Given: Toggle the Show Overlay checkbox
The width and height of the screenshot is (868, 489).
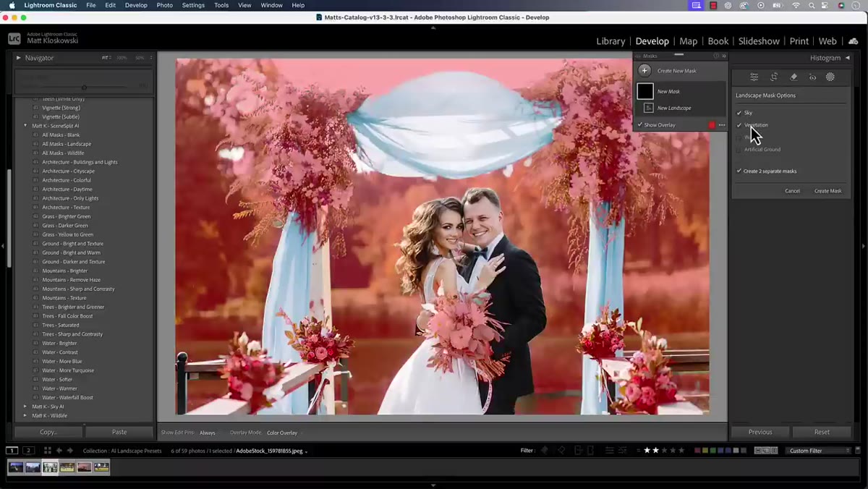Looking at the screenshot, I should click(x=640, y=125).
